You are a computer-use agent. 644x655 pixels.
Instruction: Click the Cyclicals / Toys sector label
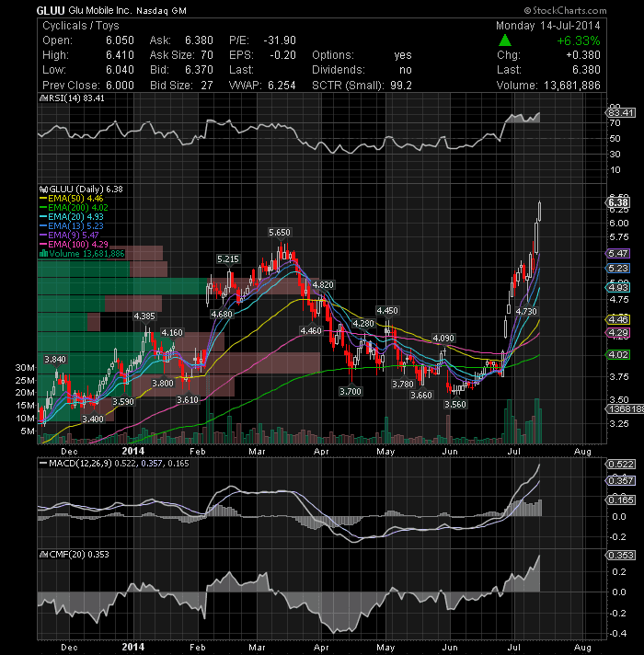(81, 26)
